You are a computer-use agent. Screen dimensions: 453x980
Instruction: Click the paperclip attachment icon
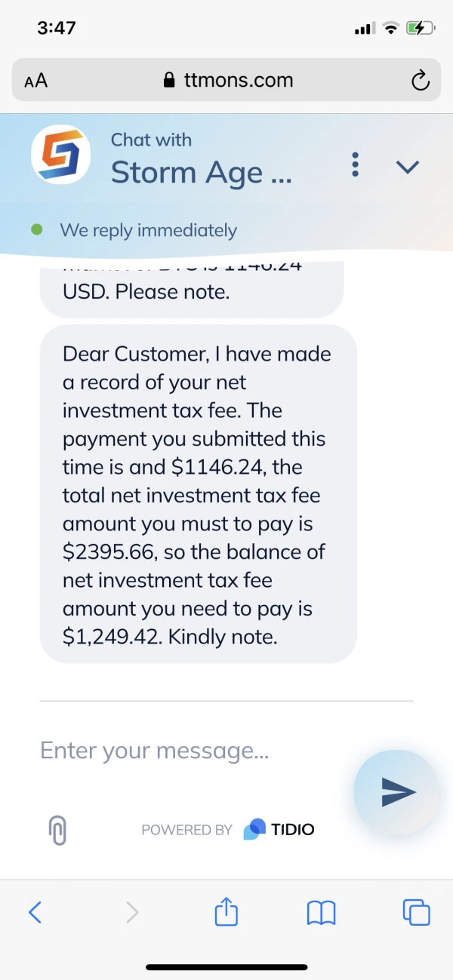point(57,830)
